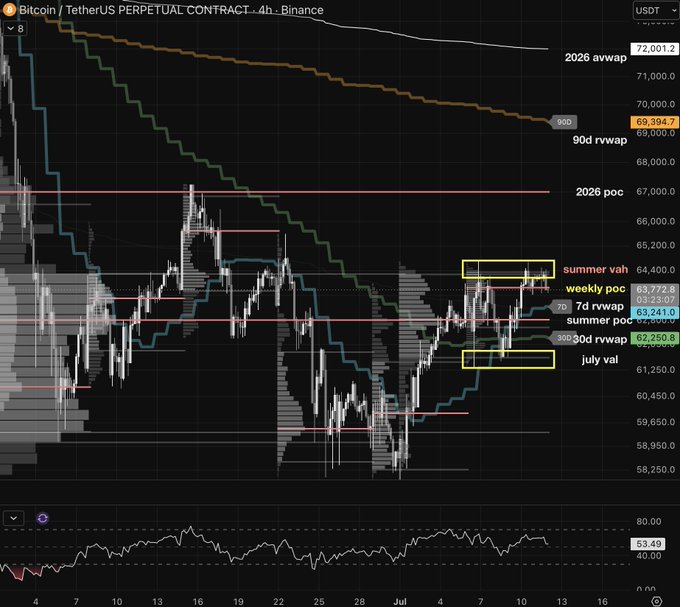The image size is (680, 607).
Task: Select the 30D tag on green line
Action: click(563, 338)
